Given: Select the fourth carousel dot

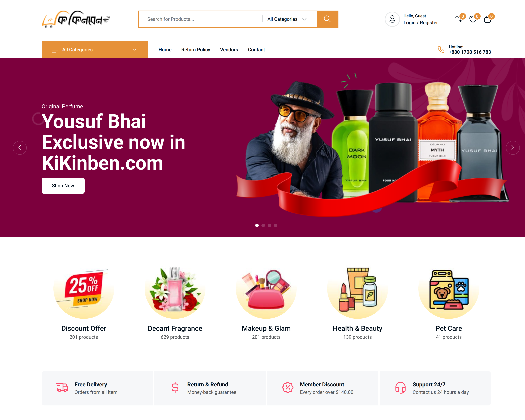Looking at the screenshot, I should 275,225.
